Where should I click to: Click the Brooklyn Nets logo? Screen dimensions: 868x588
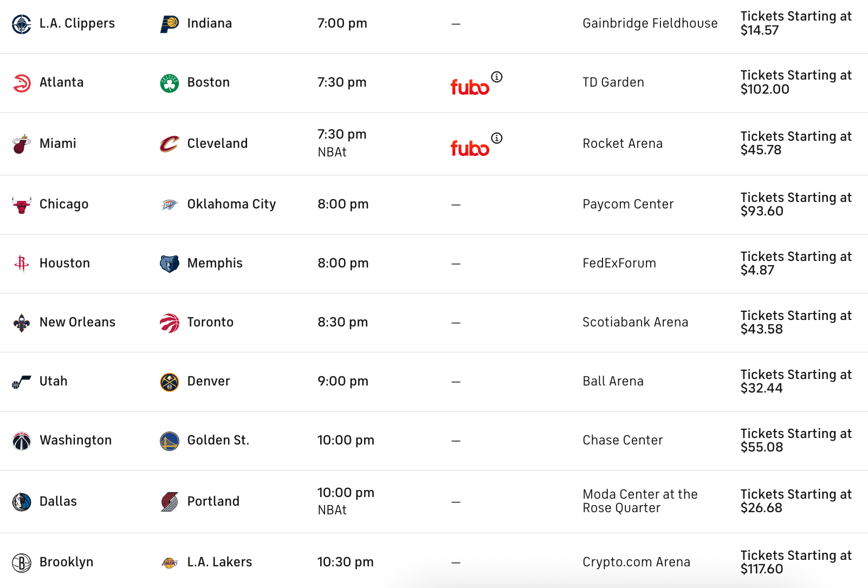22,563
